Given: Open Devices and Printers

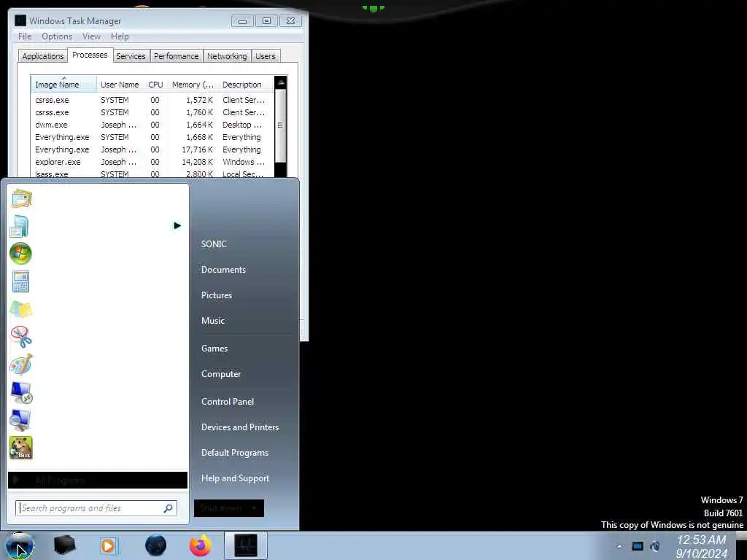Looking at the screenshot, I should click(x=240, y=427).
